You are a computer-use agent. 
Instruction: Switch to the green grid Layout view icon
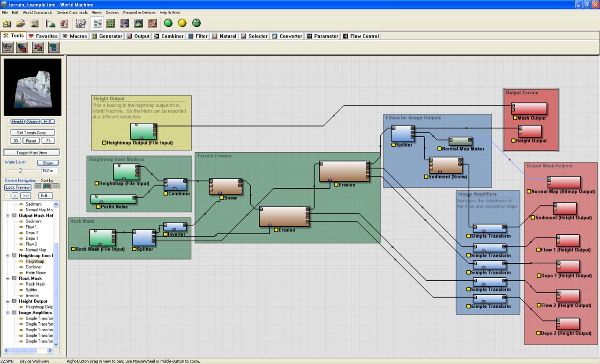111,23
